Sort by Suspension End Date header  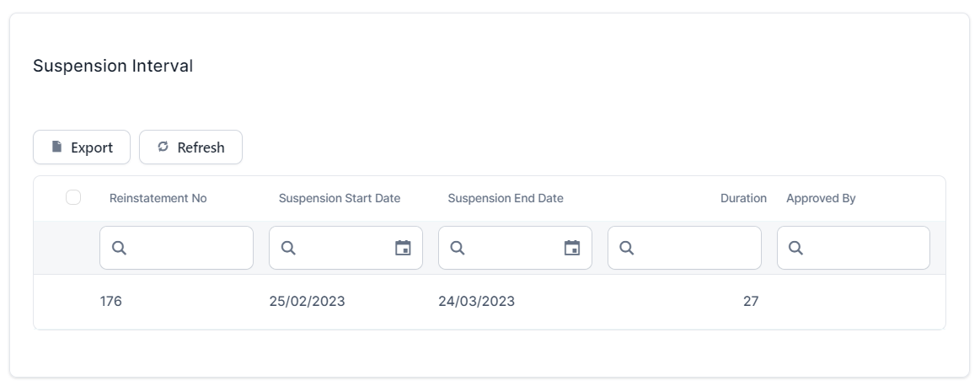tap(506, 198)
